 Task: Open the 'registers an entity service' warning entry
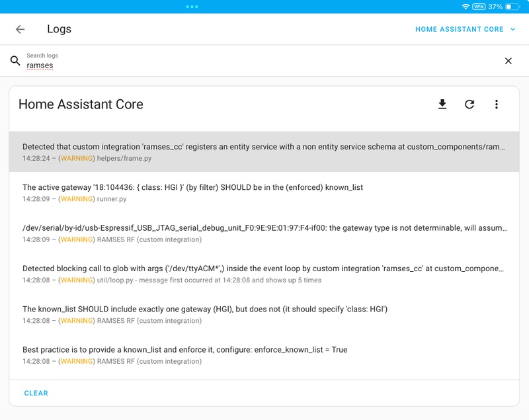pos(264,152)
